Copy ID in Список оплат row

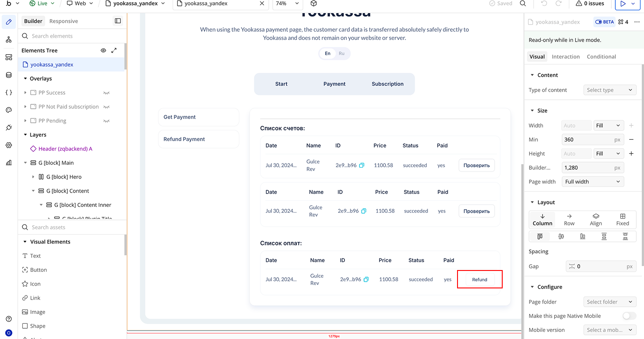366,279
